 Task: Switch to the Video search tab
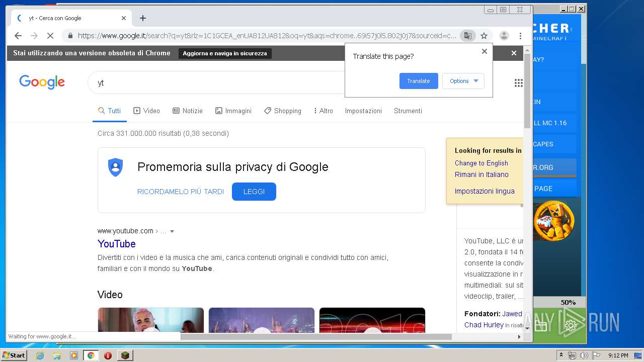pos(146,111)
